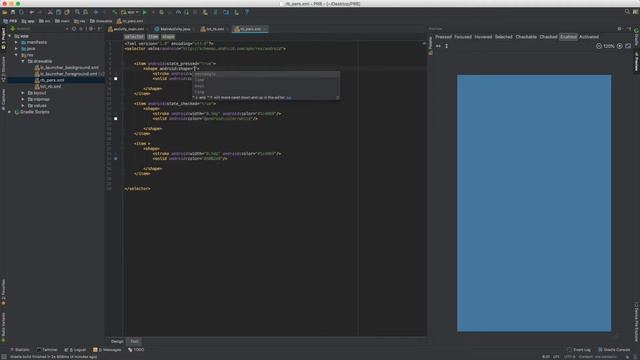Click the selector breadcrumb above editor
The height and width of the screenshot is (360, 640).
[x=134, y=37]
